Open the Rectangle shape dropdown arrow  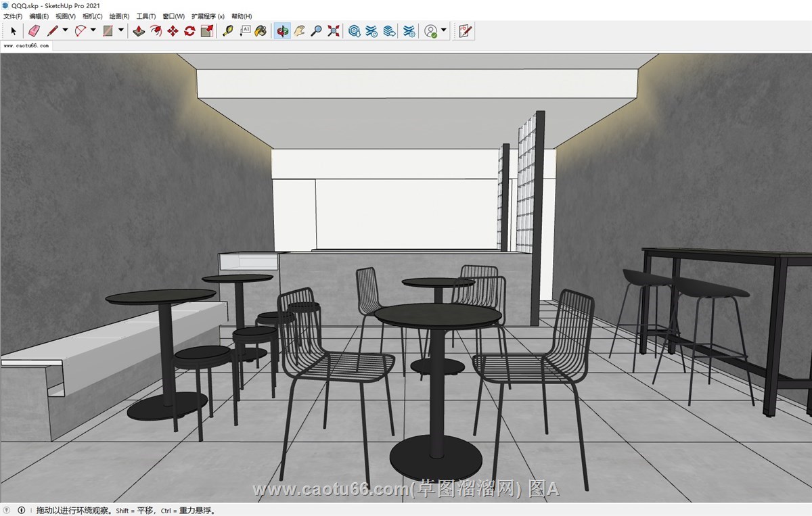tap(121, 30)
